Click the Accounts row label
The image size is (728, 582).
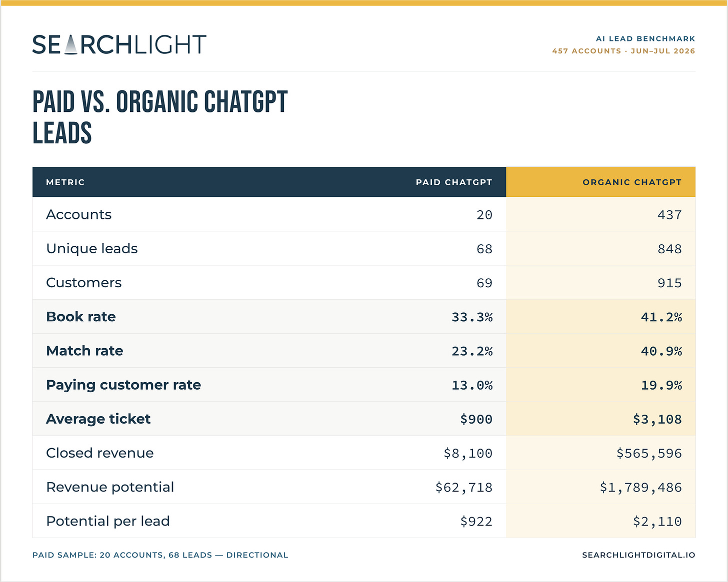click(x=79, y=214)
